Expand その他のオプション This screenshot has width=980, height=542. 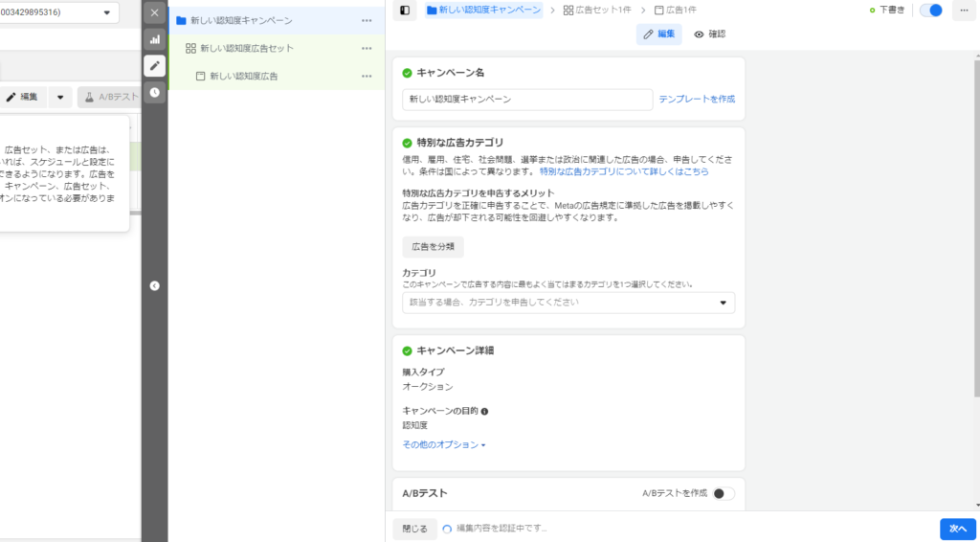click(x=444, y=444)
